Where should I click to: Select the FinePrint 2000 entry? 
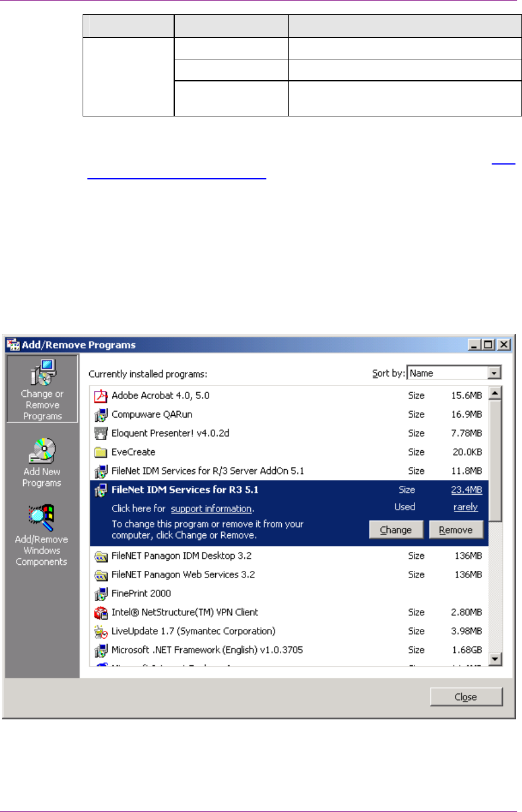[289, 593]
